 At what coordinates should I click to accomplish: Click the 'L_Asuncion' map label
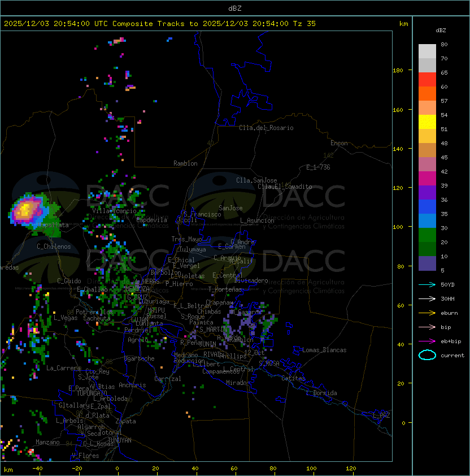click(x=257, y=220)
